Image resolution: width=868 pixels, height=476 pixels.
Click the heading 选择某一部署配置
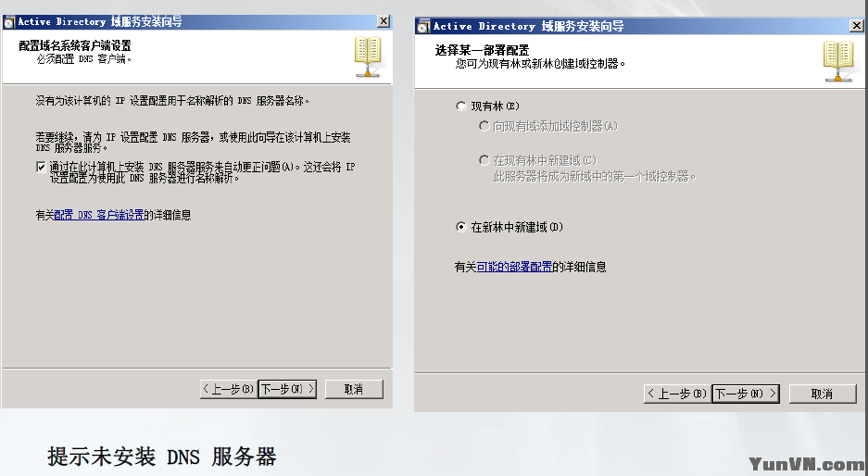click(x=482, y=50)
